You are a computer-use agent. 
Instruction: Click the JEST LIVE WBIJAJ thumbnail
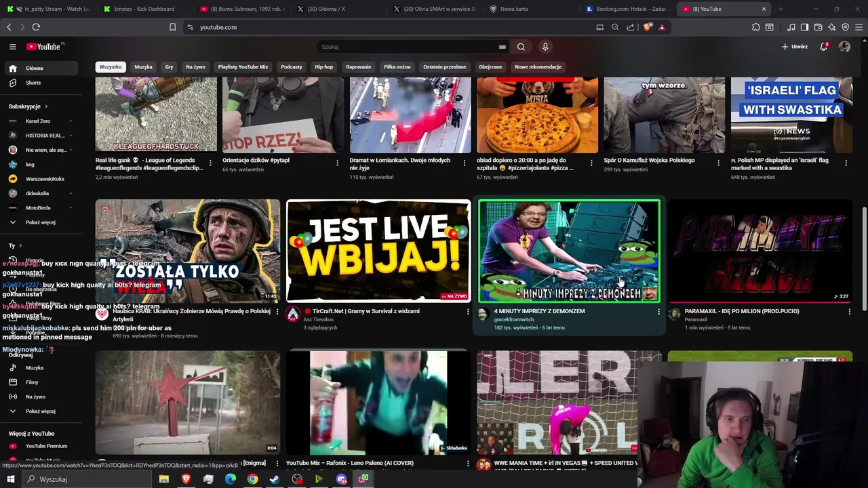[378, 251]
